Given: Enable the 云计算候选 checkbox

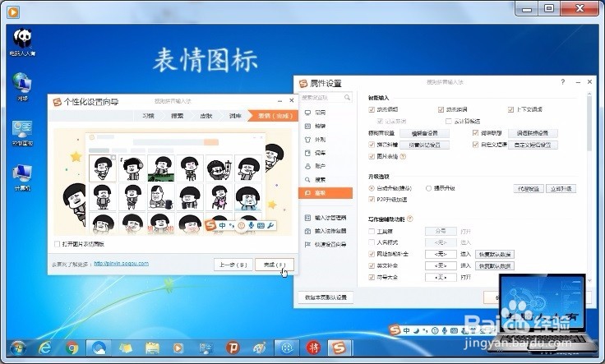Looking at the screenshot, I should [448, 121].
